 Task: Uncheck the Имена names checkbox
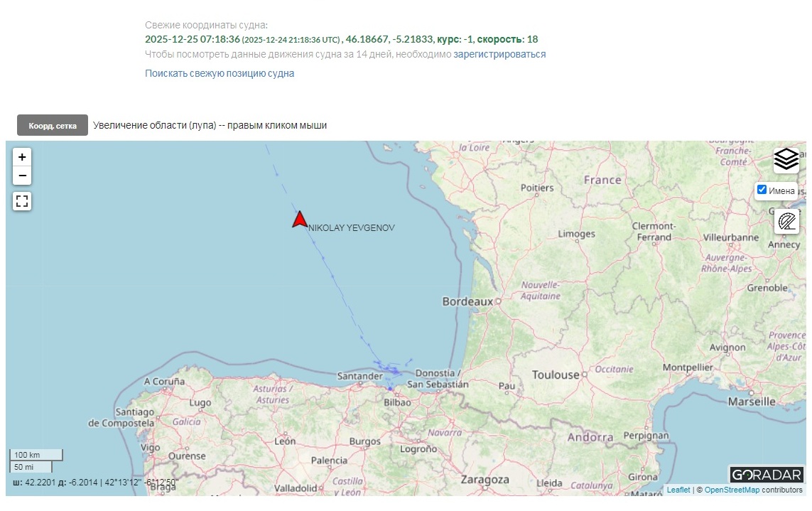click(762, 190)
